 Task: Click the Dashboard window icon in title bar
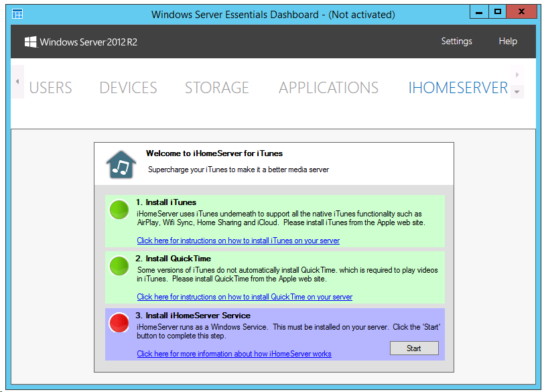(17, 13)
